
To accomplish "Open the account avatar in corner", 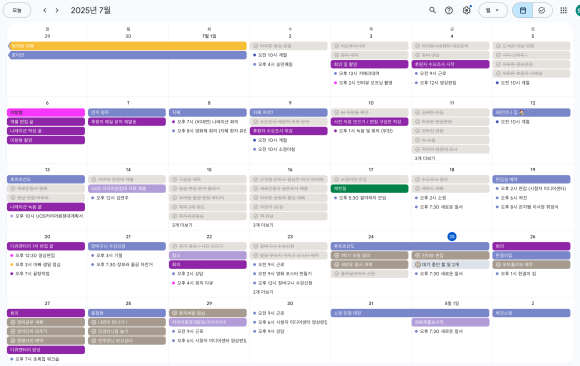I will click(577, 10).
